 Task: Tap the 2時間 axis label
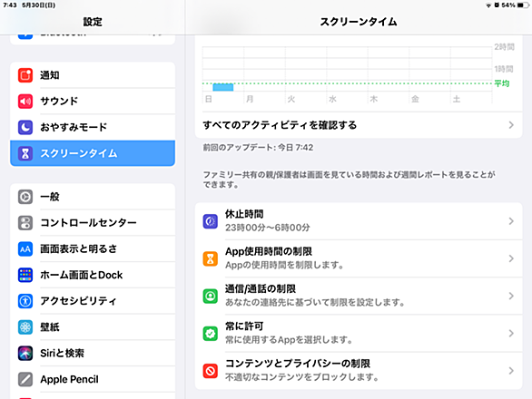[504, 47]
